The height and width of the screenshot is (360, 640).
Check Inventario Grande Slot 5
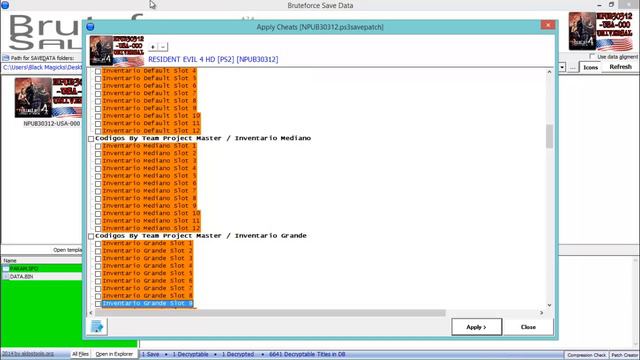98,274
